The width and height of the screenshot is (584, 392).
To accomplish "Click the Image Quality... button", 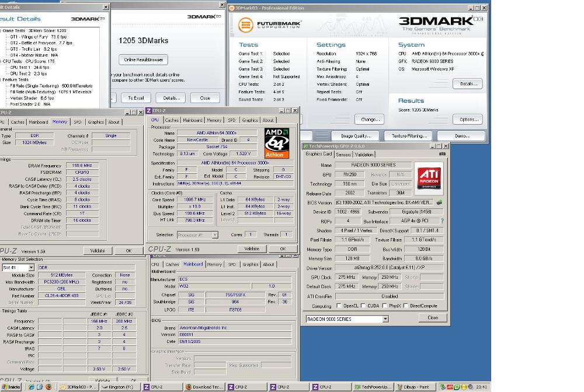I will 356,136.
